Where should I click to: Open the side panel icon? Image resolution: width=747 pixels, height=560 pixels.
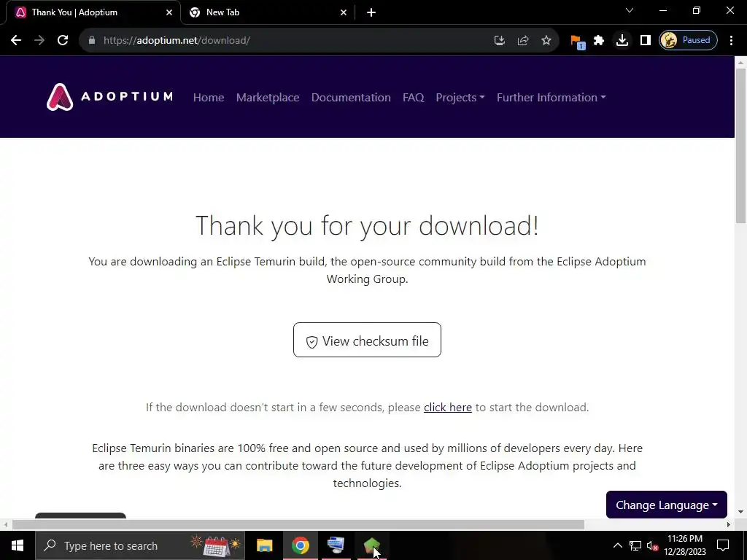click(x=646, y=41)
